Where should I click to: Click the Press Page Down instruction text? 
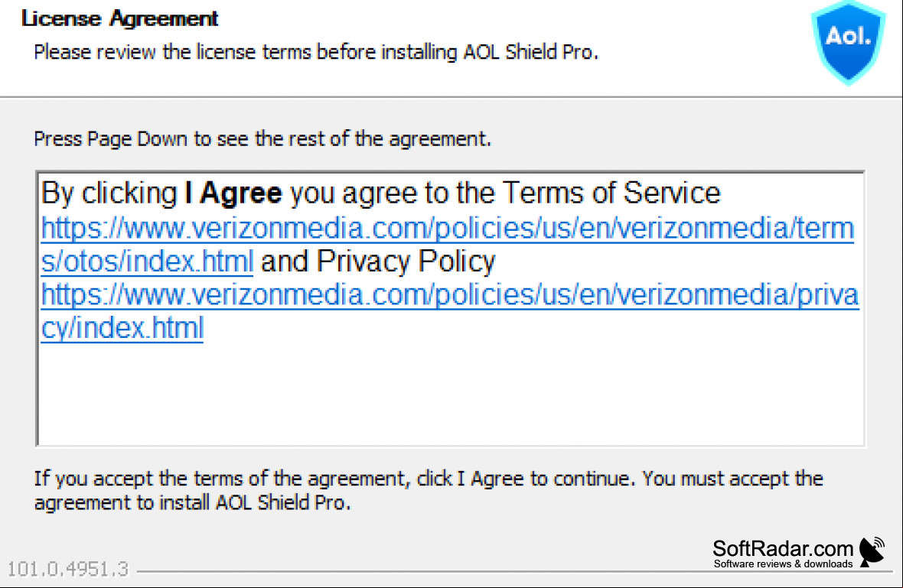tap(262, 139)
